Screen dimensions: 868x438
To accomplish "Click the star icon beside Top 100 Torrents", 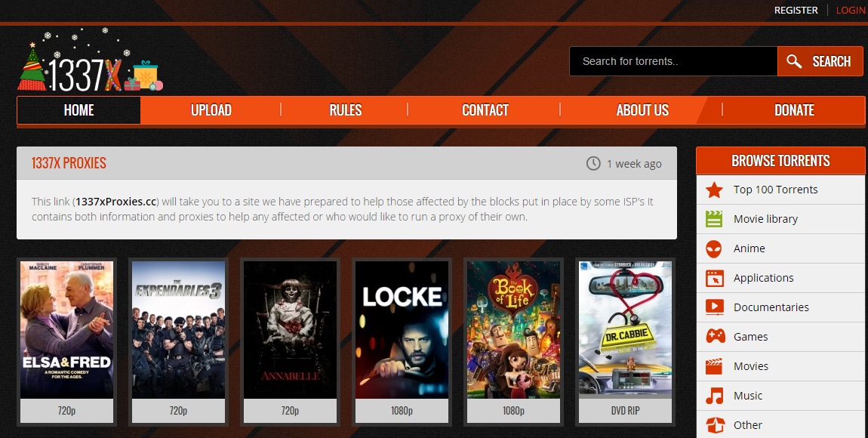I will (x=714, y=190).
